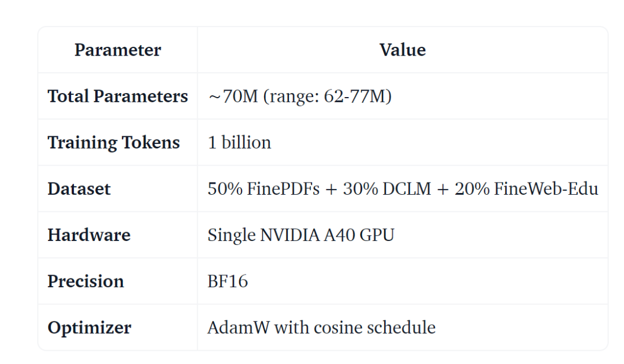This screenshot has height=364, width=624.
Task: Select the "Precision" row label
Action: pyautogui.click(x=86, y=281)
